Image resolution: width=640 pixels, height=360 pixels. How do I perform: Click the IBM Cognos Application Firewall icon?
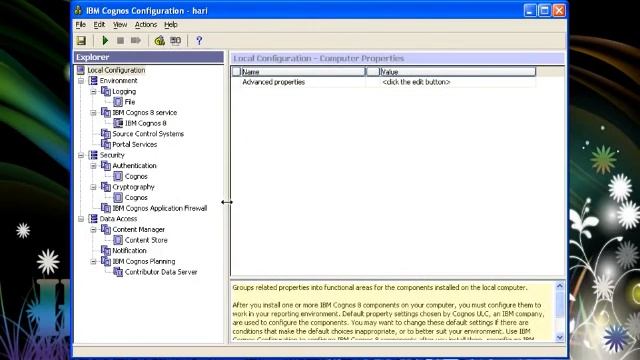106,208
